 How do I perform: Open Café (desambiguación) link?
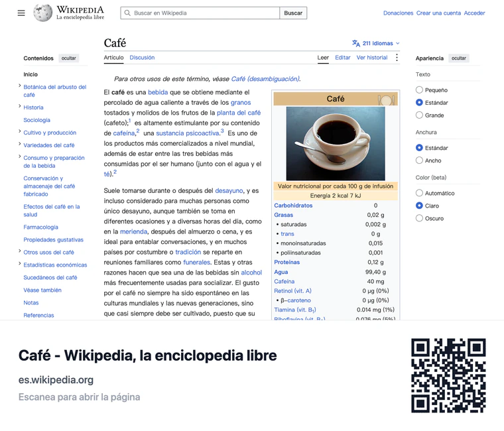tap(265, 79)
